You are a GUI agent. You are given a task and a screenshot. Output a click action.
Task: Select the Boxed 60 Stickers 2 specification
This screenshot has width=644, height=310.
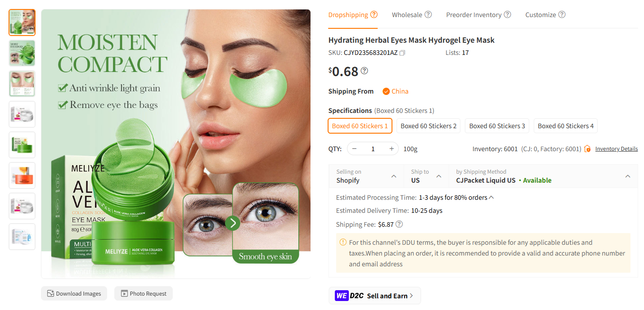pos(428,126)
